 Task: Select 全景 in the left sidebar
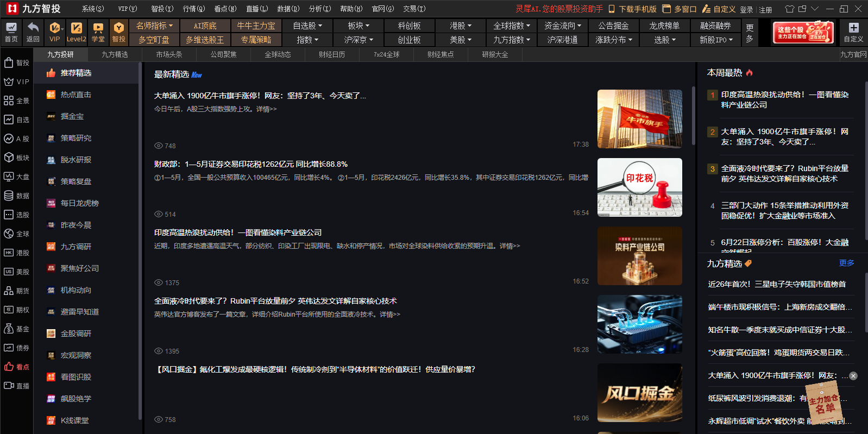17,100
